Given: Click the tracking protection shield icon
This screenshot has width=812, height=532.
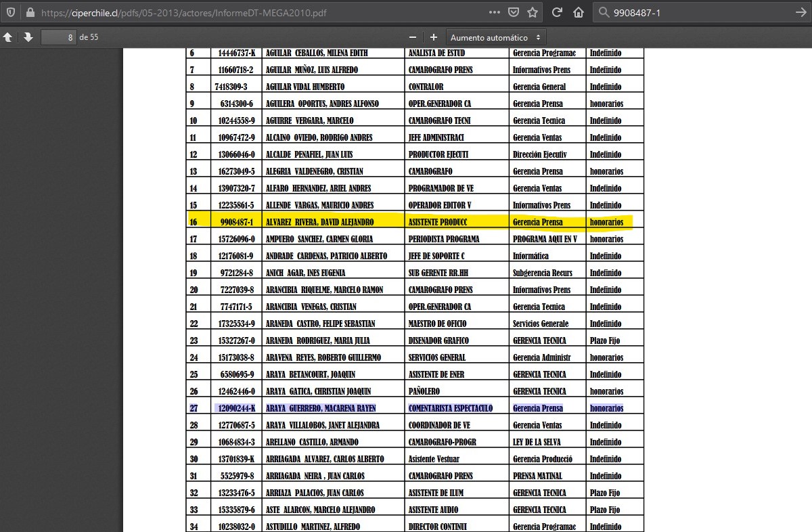Looking at the screenshot, I should [x=11, y=12].
